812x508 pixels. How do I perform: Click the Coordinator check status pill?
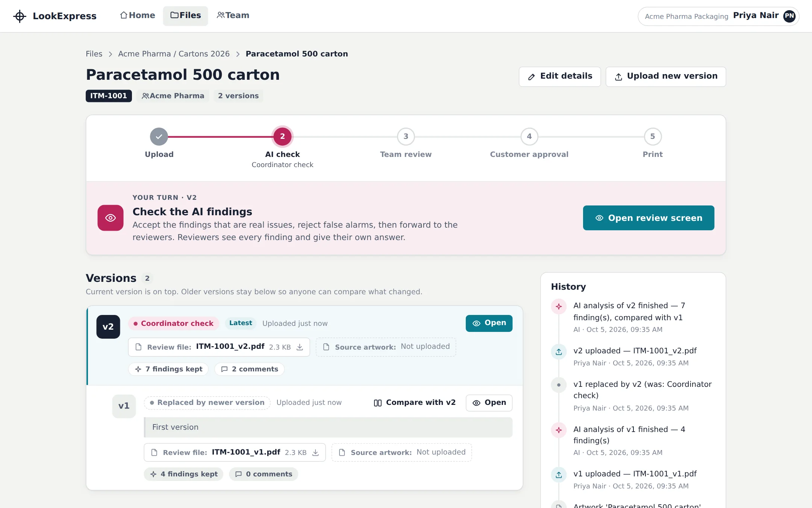(x=173, y=323)
